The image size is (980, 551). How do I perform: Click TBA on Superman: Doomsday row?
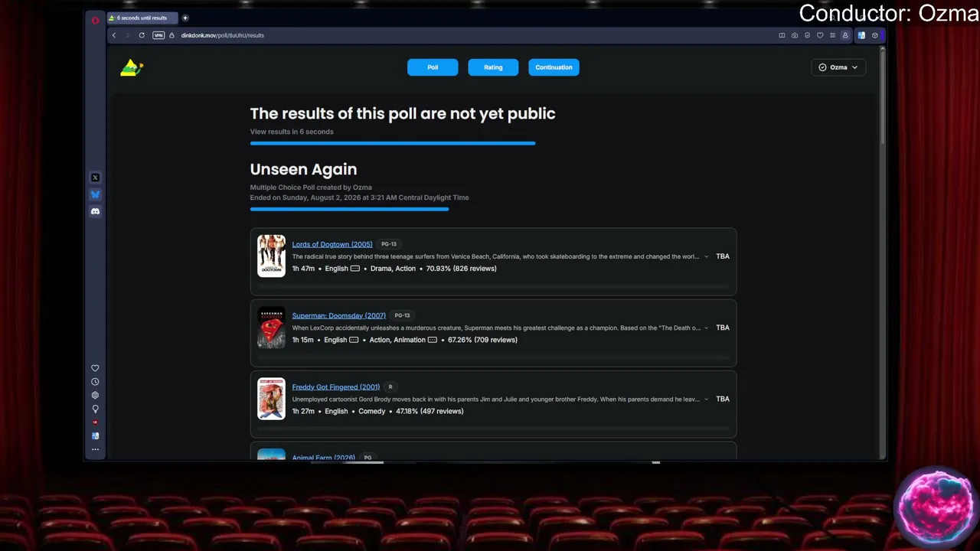tap(723, 328)
